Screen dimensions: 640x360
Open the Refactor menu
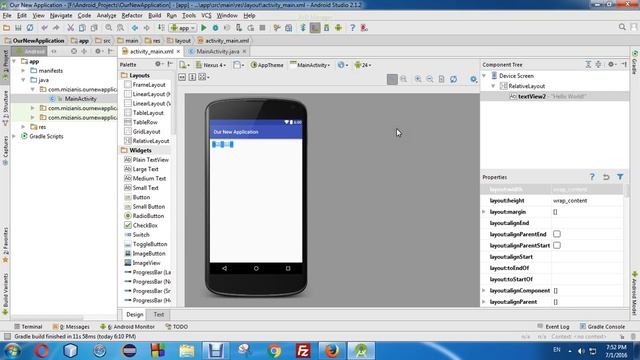click(132, 16)
